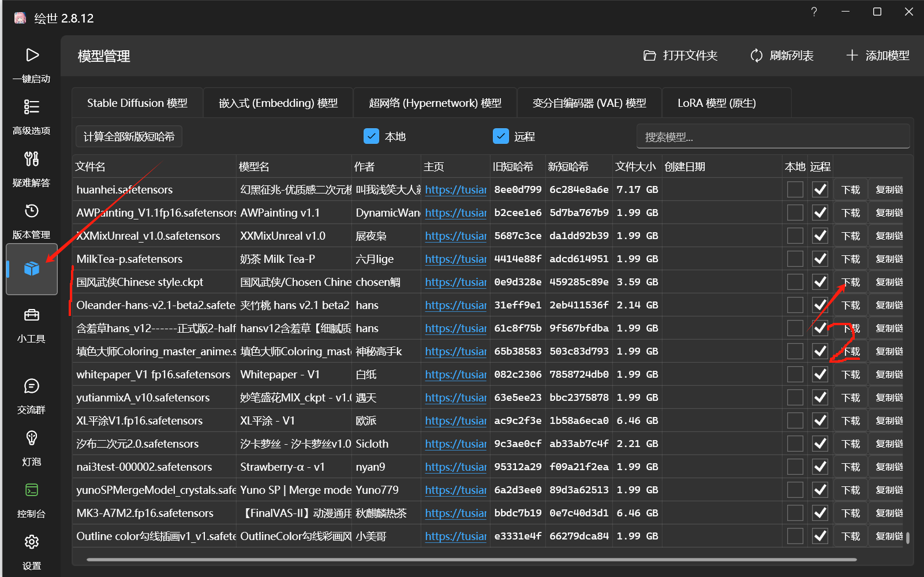Check local box for MilkTea-p.safetensors
924x577 pixels.
pos(795,259)
